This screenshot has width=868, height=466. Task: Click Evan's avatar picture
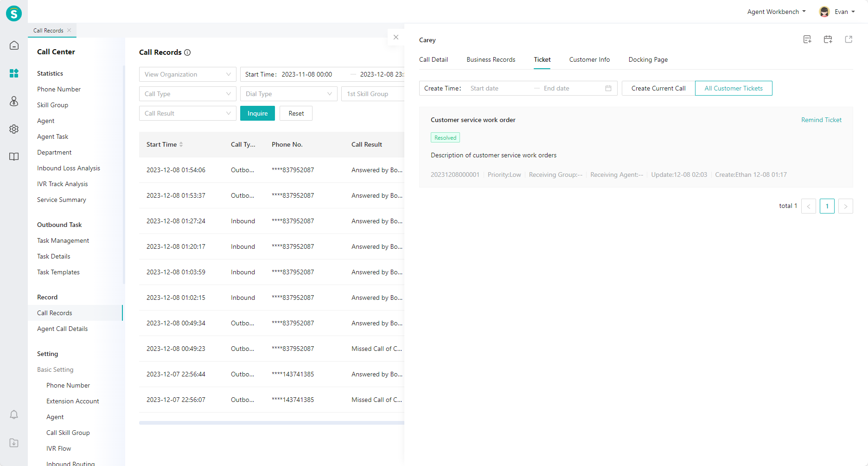824,12
